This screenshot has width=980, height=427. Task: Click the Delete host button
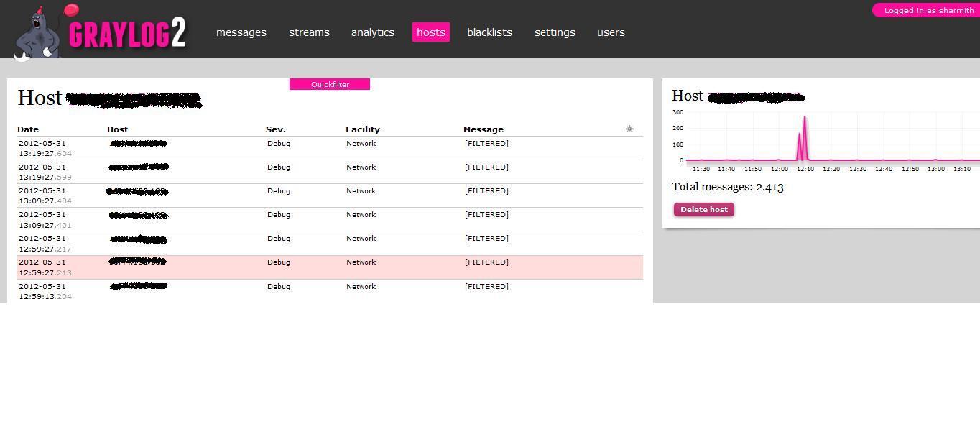[703, 209]
